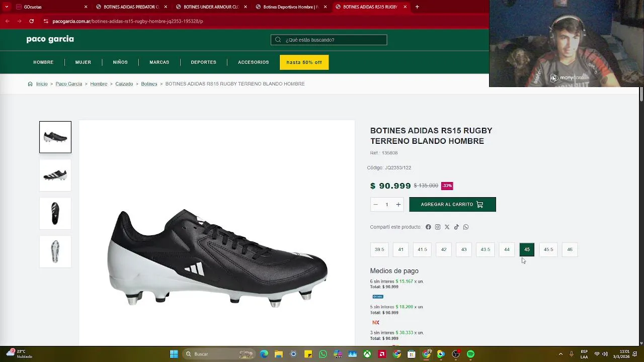Go to Botines breadcrumb link

point(149,84)
